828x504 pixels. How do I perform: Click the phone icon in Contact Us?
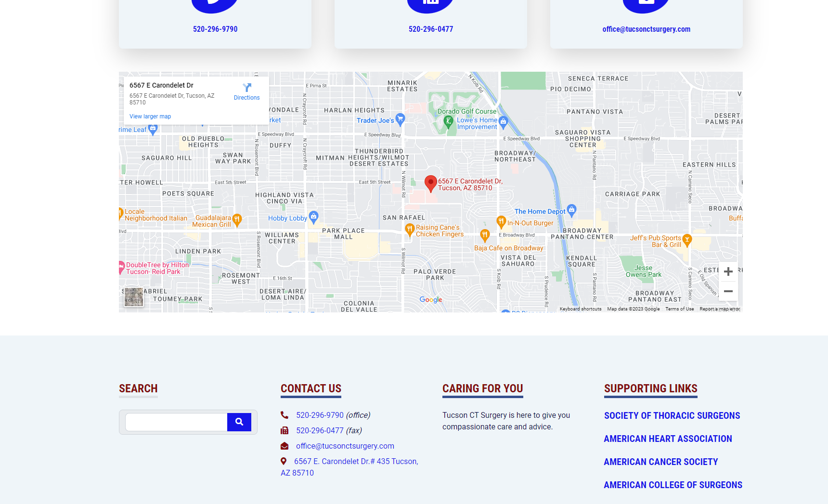[x=285, y=415]
